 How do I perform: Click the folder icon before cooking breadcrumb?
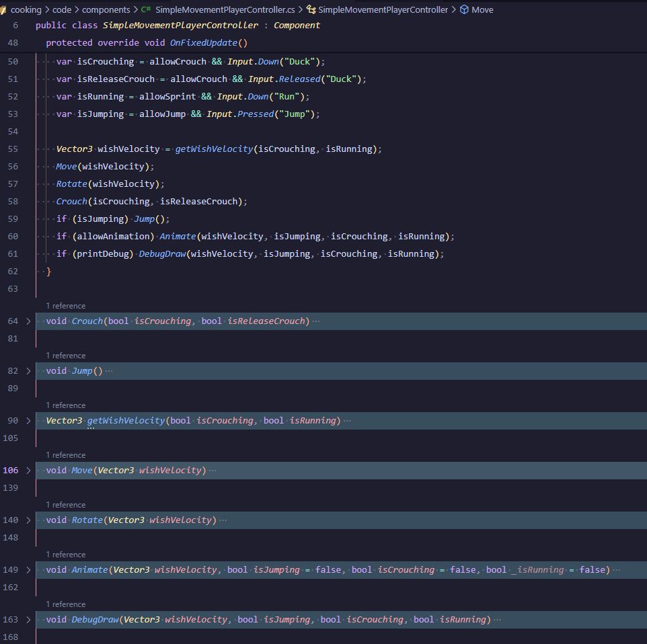(3, 10)
